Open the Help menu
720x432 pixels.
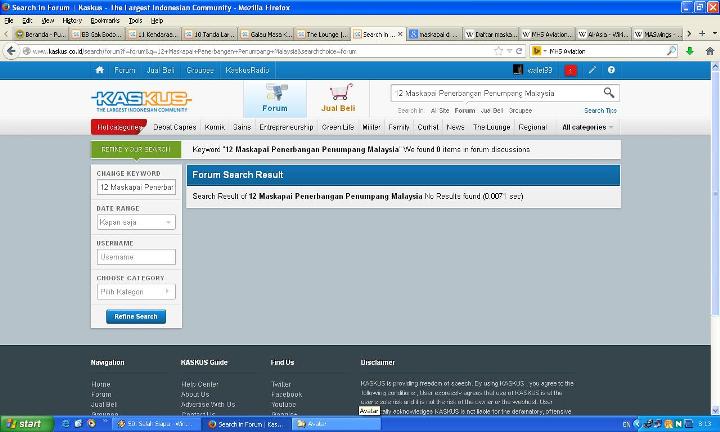click(x=157, y=21)
